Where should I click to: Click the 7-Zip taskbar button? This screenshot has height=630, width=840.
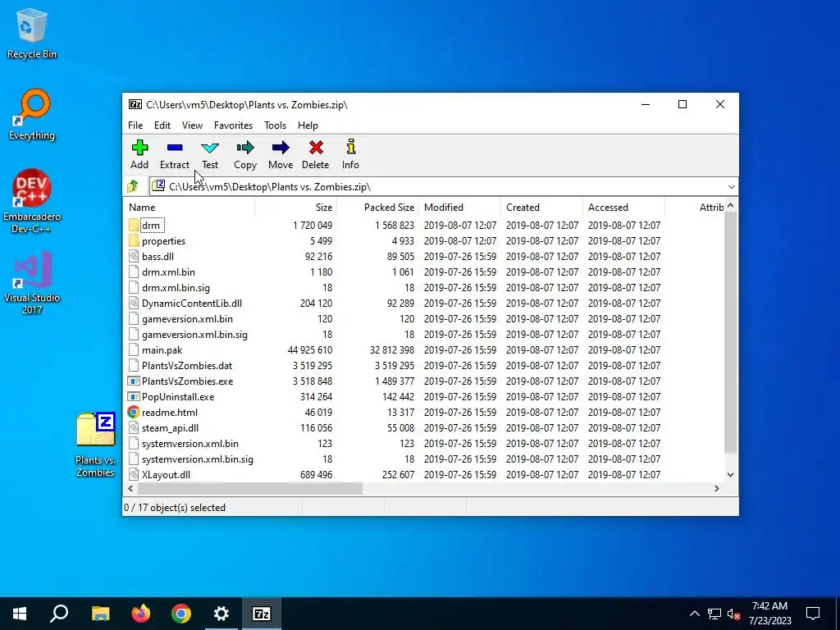(x=262, y=614)
